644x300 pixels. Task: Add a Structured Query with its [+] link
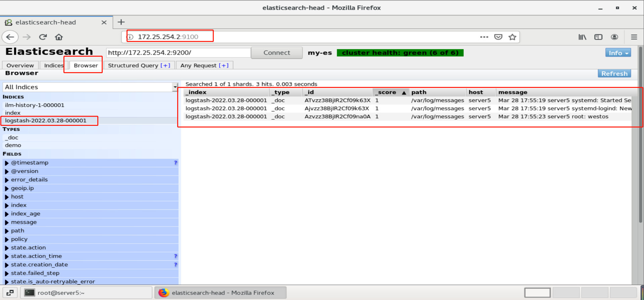165,65
